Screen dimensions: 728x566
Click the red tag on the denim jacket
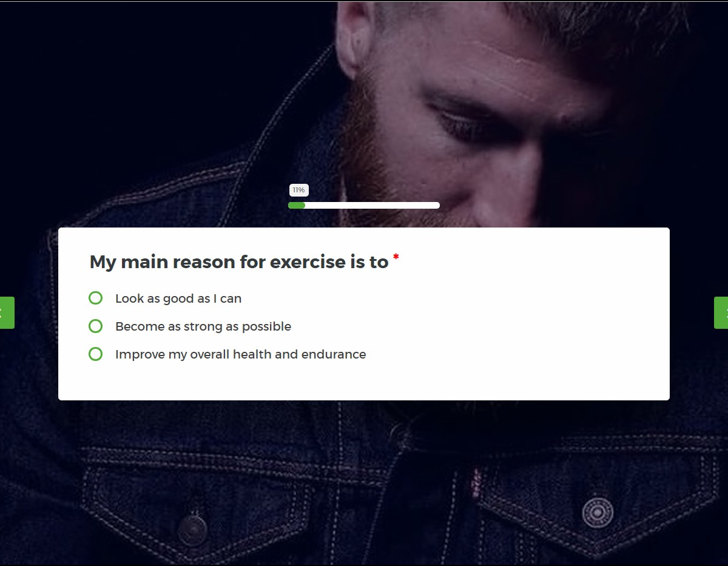476,482
